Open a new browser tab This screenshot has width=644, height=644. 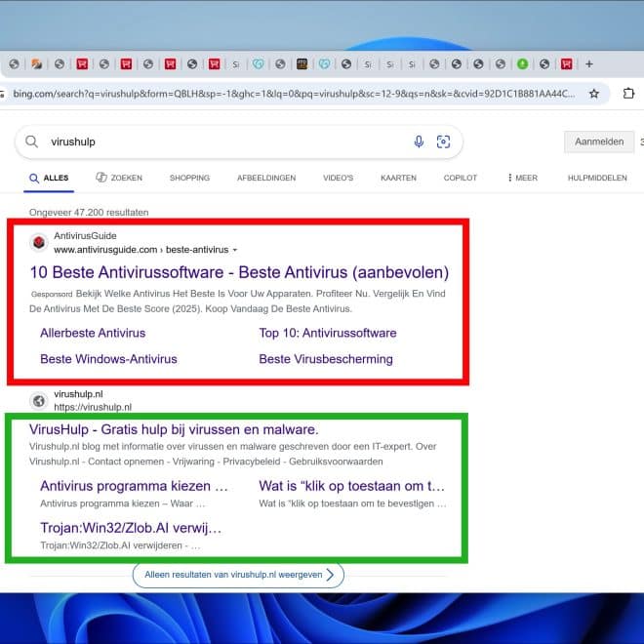[588, 64]
